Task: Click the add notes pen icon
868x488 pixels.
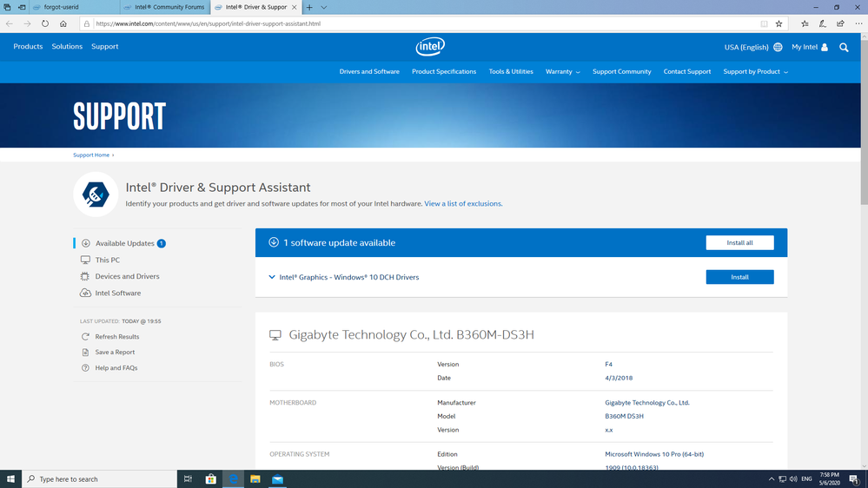Action: pos(823,23)
